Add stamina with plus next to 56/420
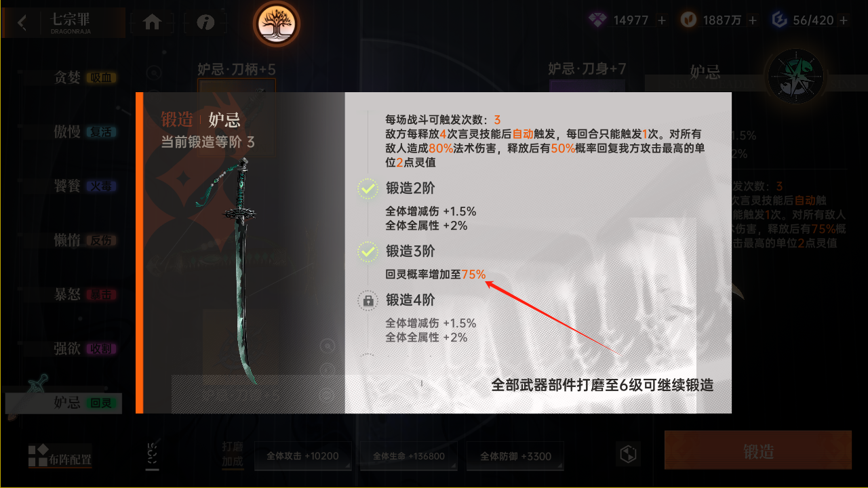868x488 pixels. [844, 20]
